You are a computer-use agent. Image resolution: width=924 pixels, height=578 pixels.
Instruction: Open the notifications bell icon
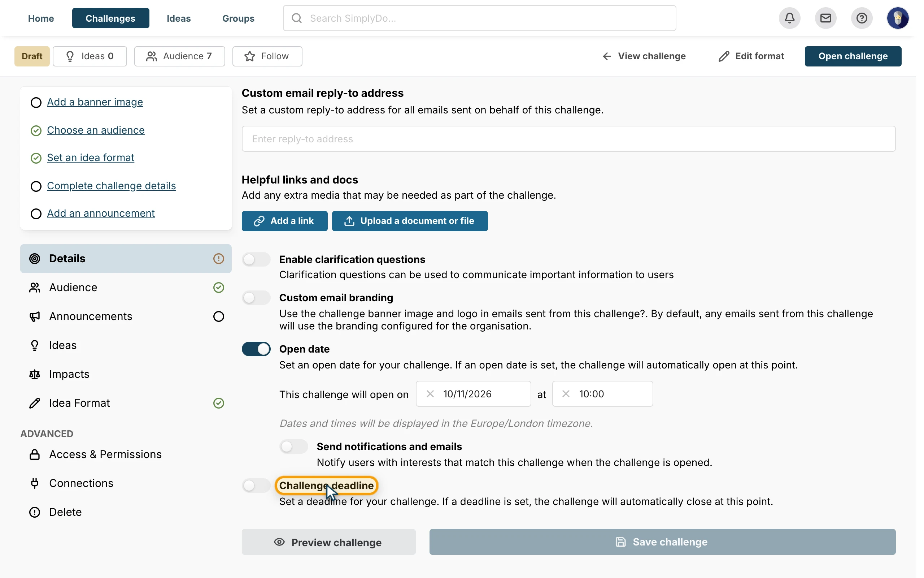(789, 18)
